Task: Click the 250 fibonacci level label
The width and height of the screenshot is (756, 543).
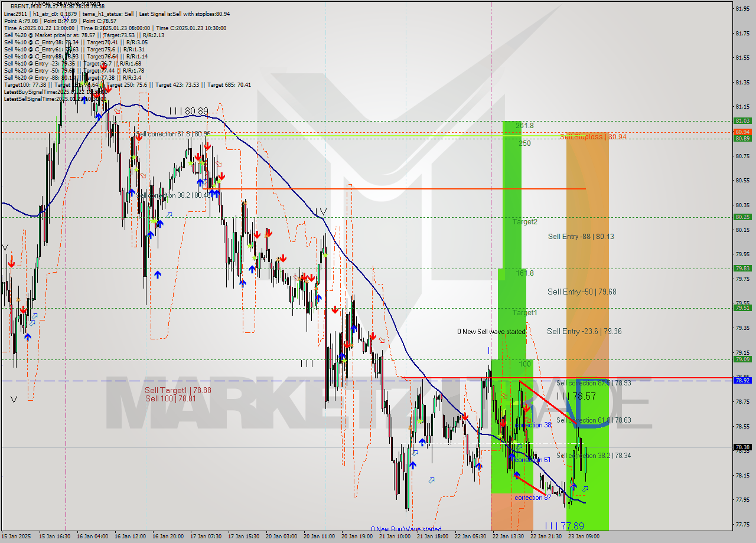Action: (x=525, y=143)
